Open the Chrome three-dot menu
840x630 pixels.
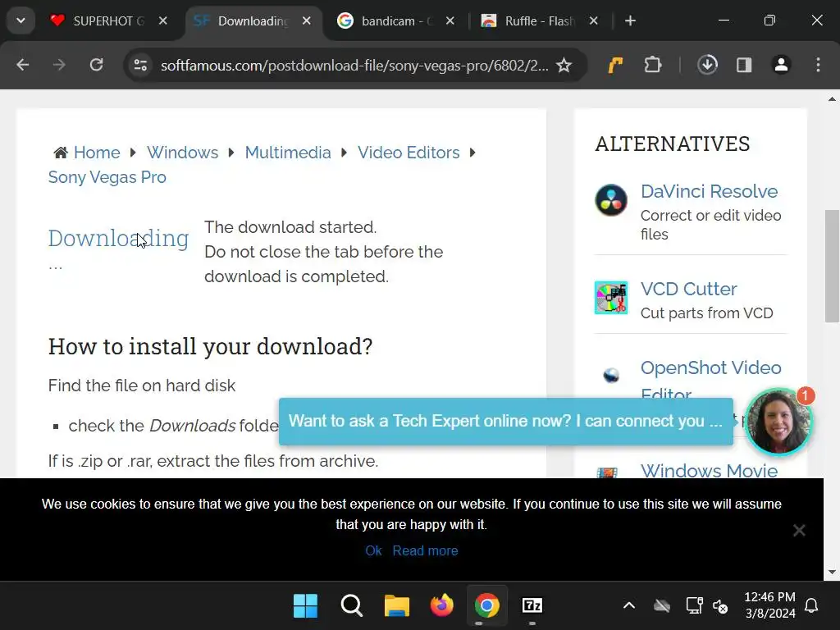818,66
